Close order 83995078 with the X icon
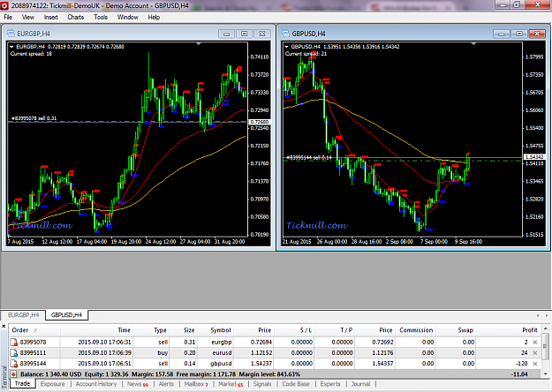This screenshot has height=392, width=552. [535, 342]
